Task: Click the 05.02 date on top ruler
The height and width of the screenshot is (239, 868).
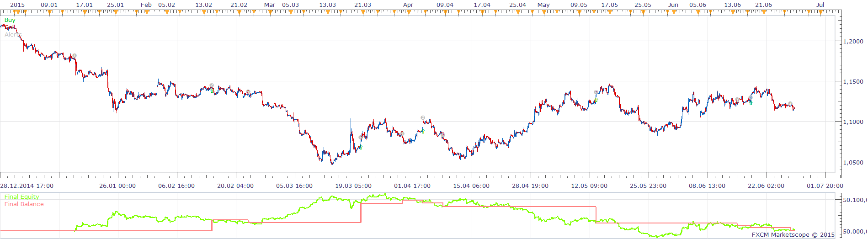Action: click(166, 5)
